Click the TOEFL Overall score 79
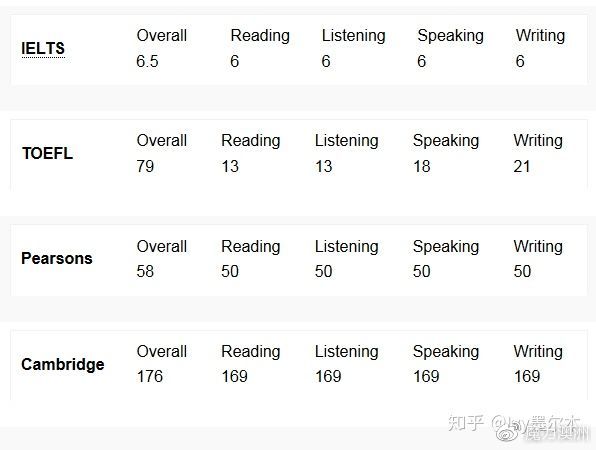596x450 pixels. click(145, 166)
